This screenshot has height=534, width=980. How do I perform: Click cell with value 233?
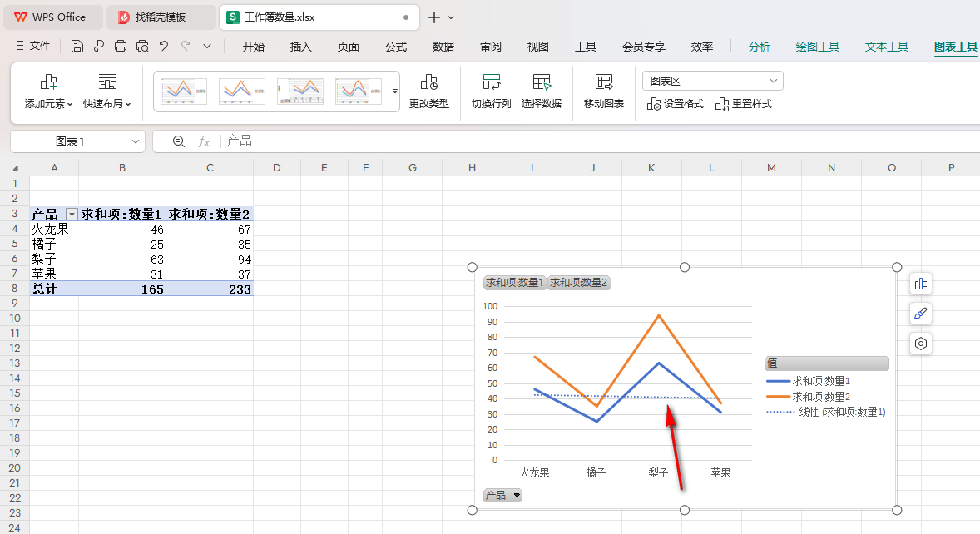tap(210, 289)
